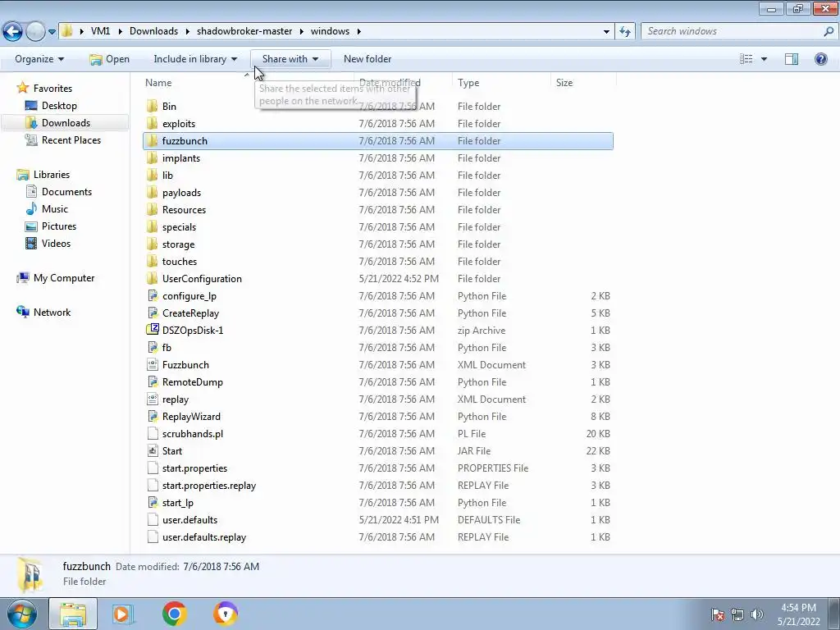The height and width of the screenshot is (630, 840).
Task: Select the Bin folder icon
Action: (x=152, y=106)
